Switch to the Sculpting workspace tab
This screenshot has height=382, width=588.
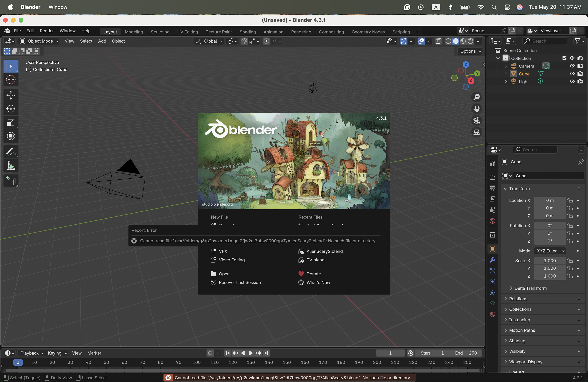[x=160, y=32]
